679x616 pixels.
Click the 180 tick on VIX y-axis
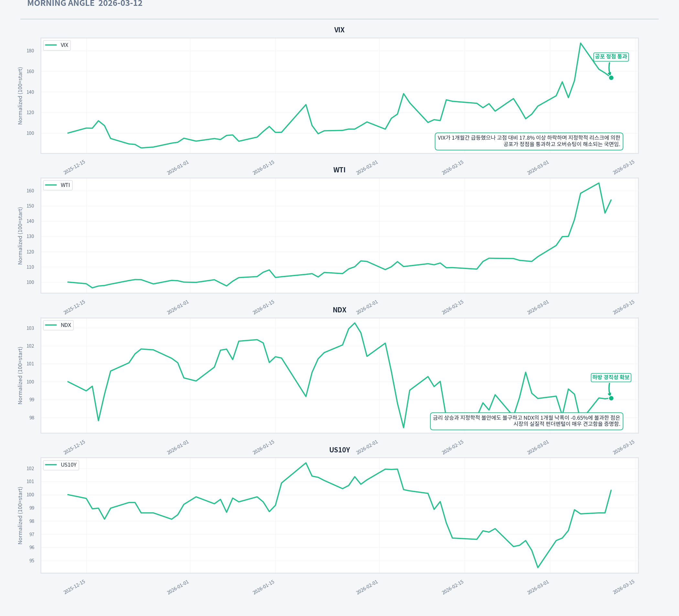[x=30, y=51]
